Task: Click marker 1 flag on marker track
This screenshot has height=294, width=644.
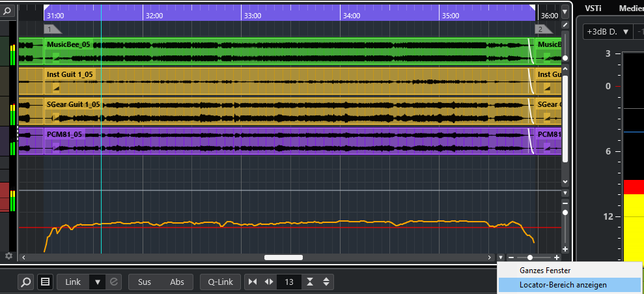Action: 53,29
